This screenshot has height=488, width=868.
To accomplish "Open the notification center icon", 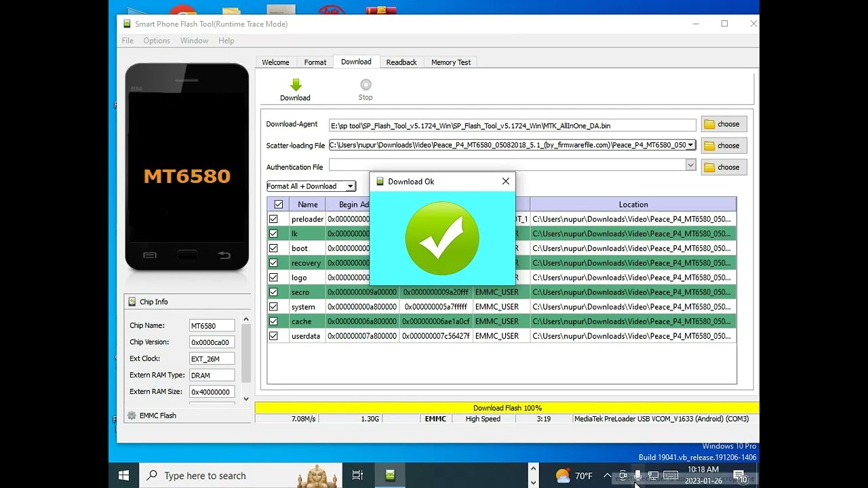I will [x=740, y=476].
